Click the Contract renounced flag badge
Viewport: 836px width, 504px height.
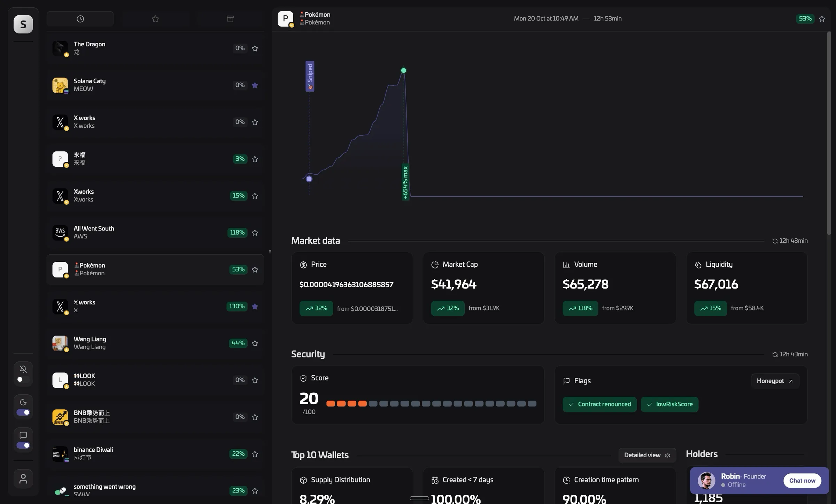tap(599, 404)
